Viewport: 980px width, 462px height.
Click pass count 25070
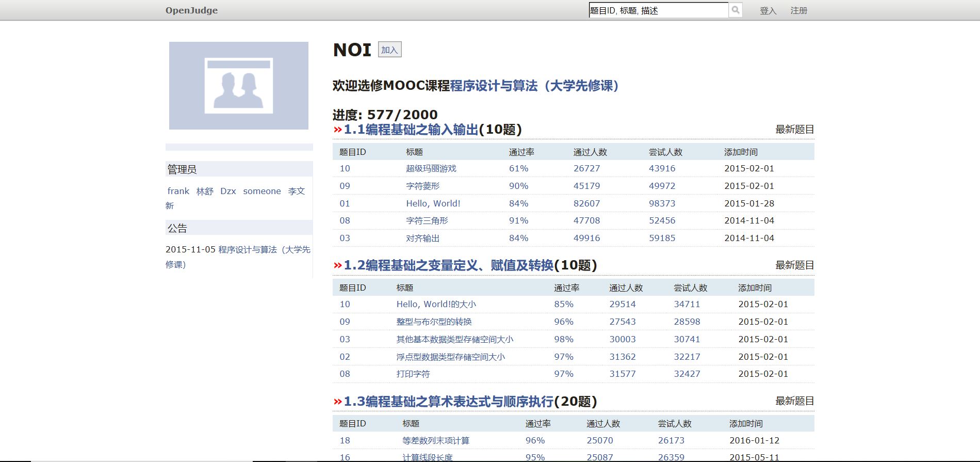tap(600, 440)
